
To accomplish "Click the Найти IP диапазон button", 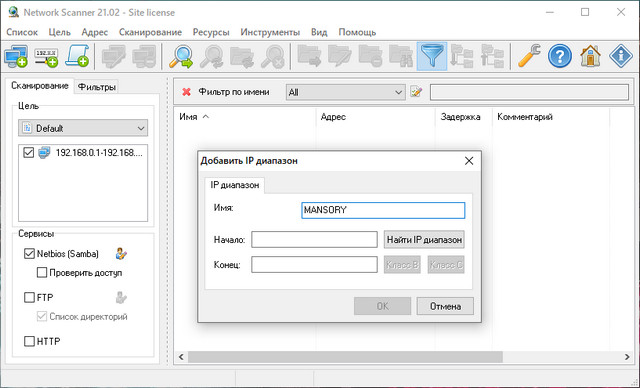I will coord(424,239).
